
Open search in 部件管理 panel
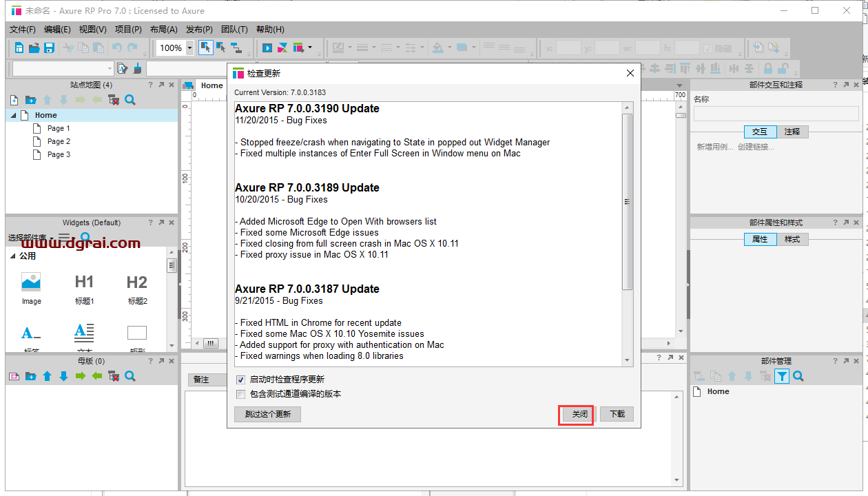click(798, 376)
